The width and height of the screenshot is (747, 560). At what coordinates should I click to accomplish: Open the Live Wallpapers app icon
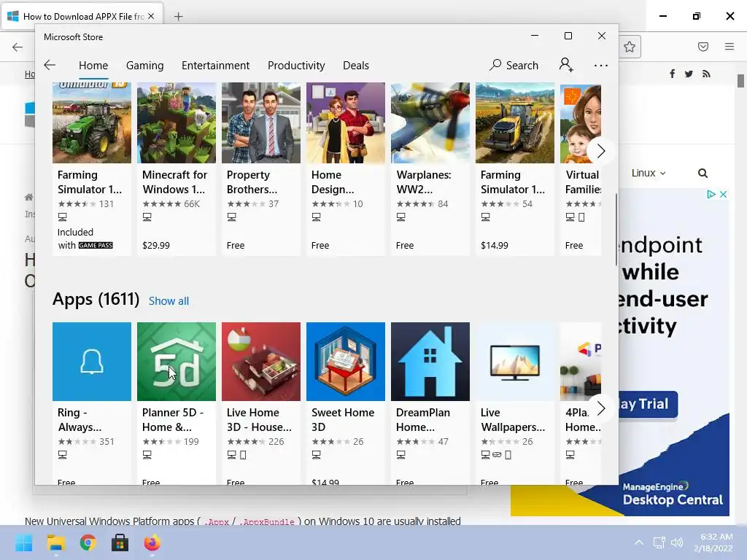point(515,362)
